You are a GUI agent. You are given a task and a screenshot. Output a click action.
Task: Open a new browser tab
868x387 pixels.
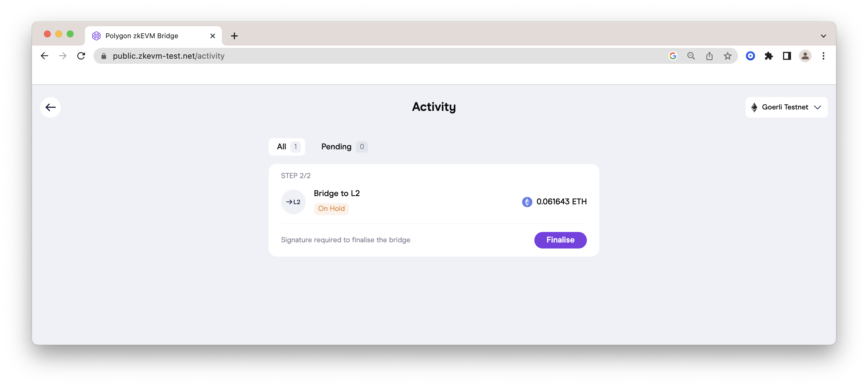coord(234,36)
